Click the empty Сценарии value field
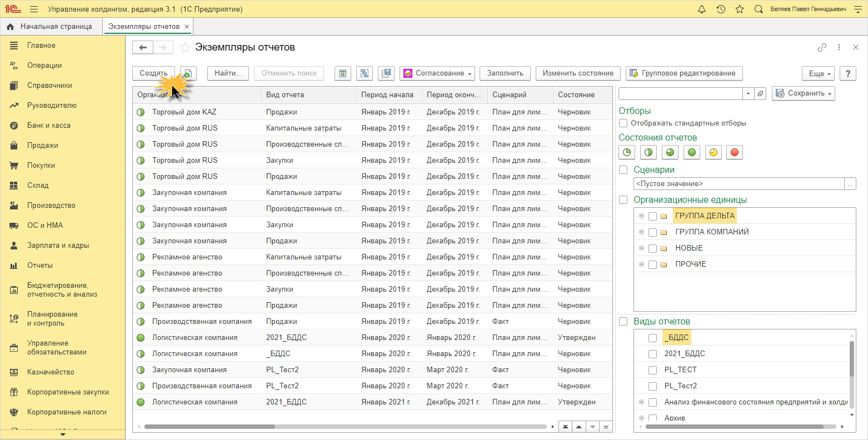This screenshot has width=868, height=440. pos(738,184)
